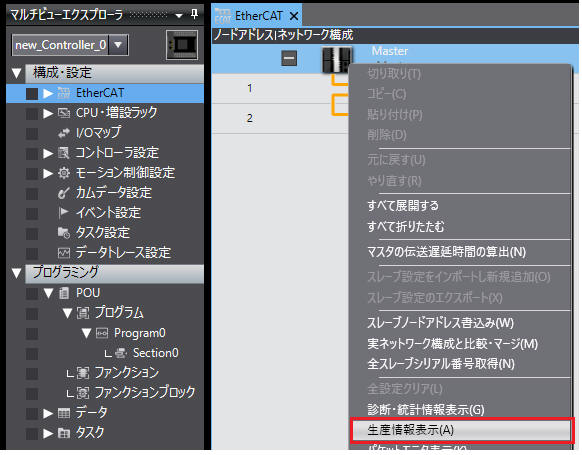Click the Master unit device icon
This screenshot has height=455, width=582.
pyautogui.click(x=337, y=59)
